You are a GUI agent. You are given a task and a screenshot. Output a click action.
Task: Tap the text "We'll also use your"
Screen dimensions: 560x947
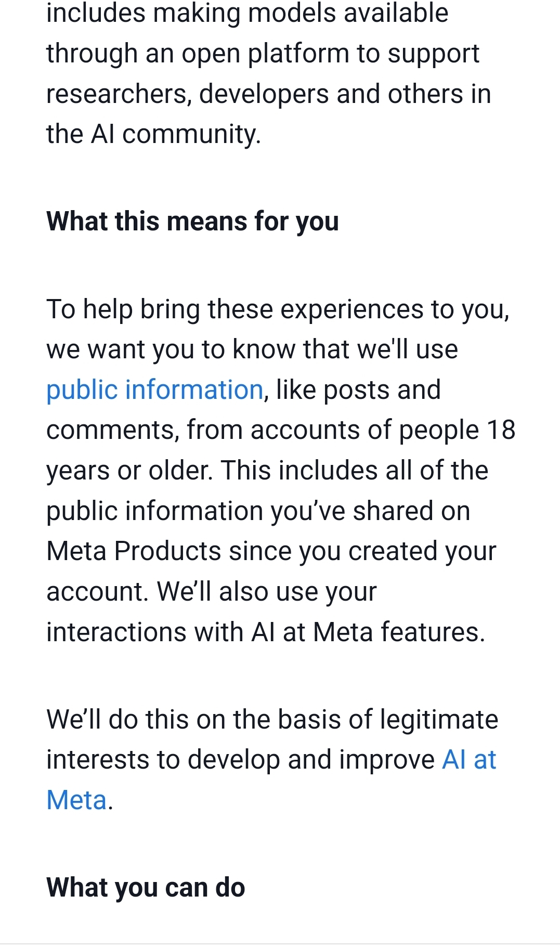(267, 592)
